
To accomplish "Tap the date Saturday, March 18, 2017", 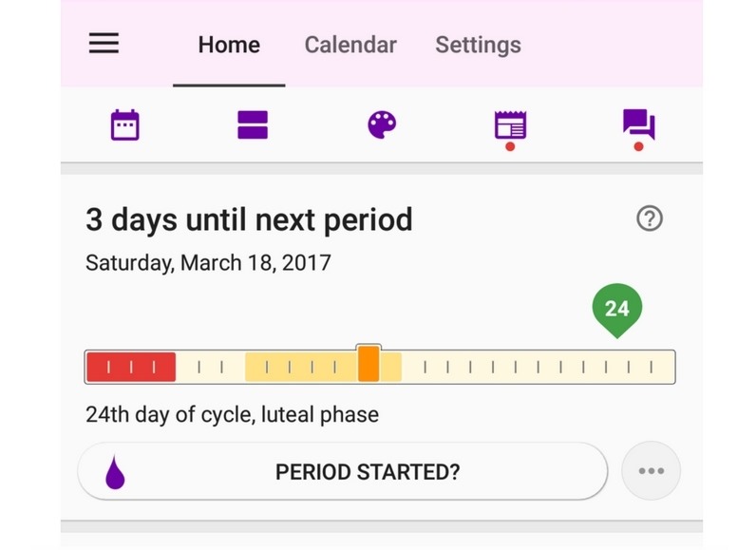I will point(208,263).
